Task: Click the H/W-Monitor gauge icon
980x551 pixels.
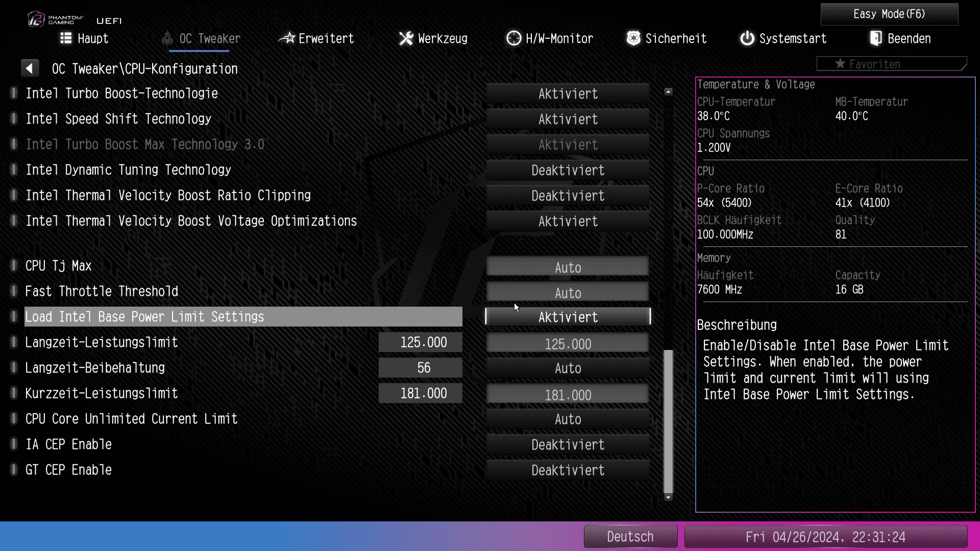Action: 513,38
